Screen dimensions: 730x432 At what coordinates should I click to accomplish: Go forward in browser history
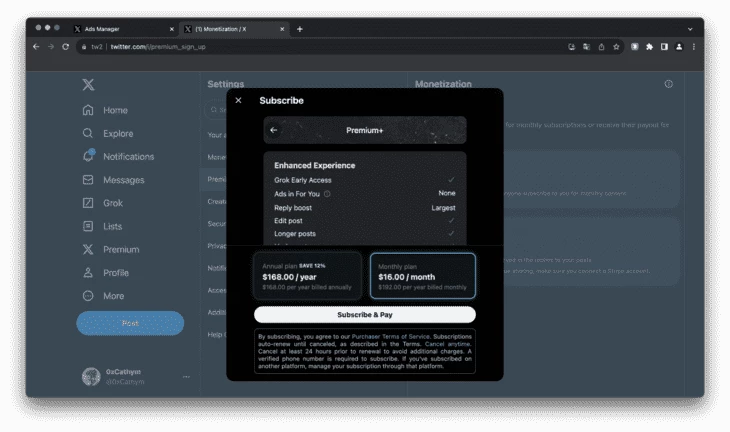pos(51,47)
